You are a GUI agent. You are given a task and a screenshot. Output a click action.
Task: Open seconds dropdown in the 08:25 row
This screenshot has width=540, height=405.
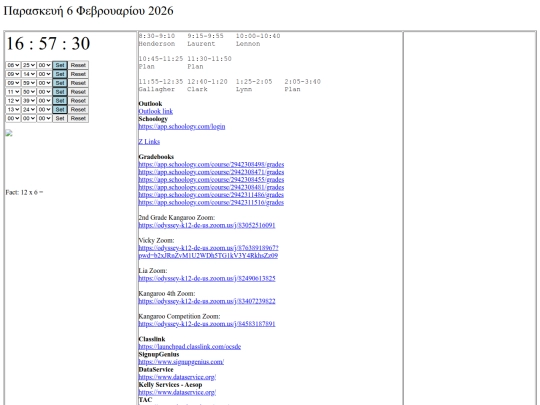(x=44, y=65)
